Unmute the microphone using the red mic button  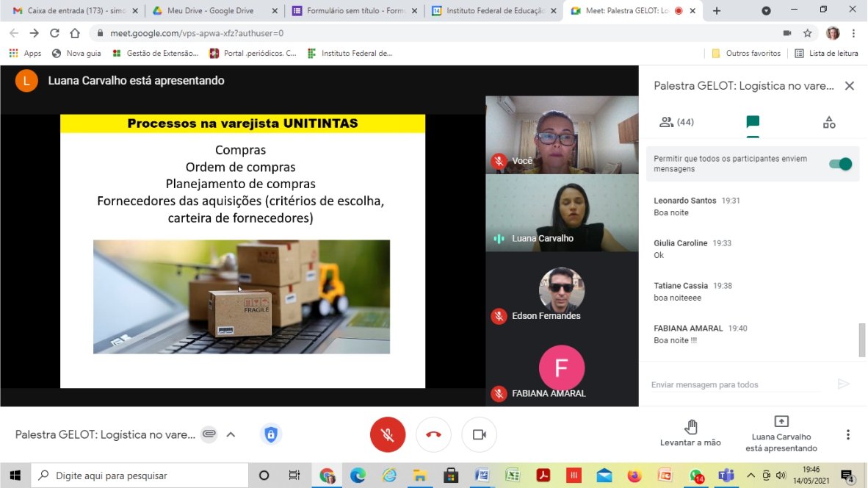388,434
